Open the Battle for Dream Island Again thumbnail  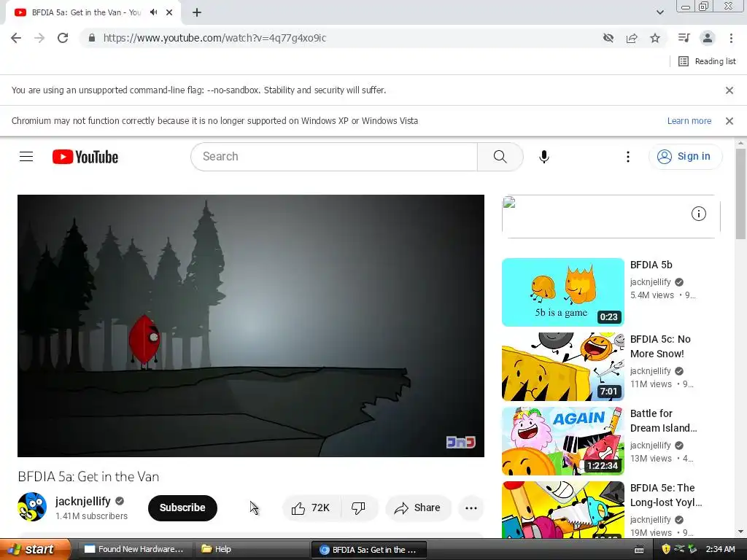pyautogui.click(x=562, y=441)
